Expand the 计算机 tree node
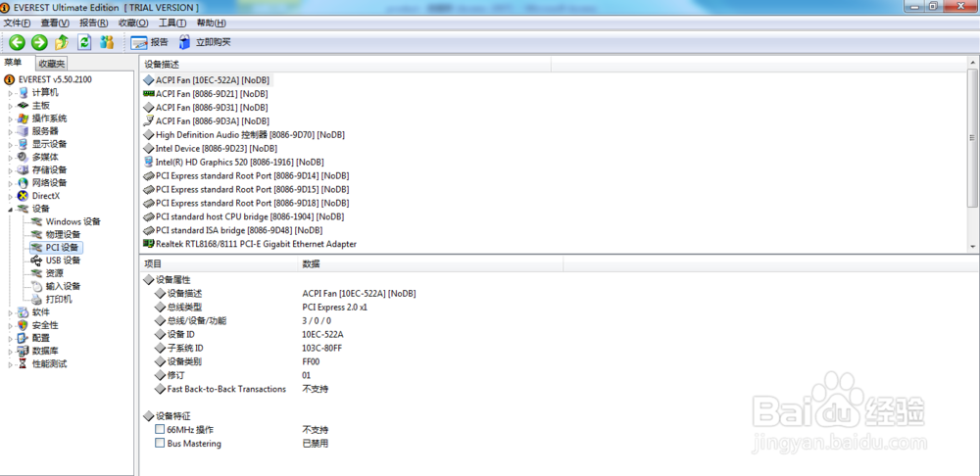This screenshot has width=980, height=476. click(10, 92)
